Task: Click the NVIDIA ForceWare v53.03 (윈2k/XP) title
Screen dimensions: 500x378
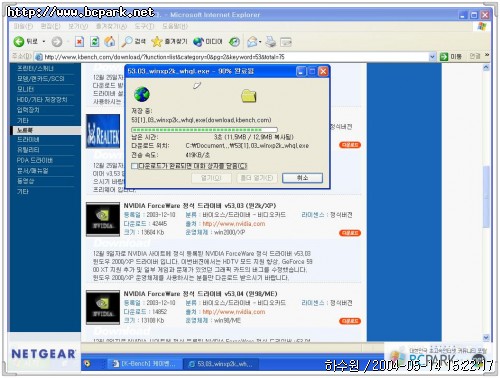Action: (200, 206)
